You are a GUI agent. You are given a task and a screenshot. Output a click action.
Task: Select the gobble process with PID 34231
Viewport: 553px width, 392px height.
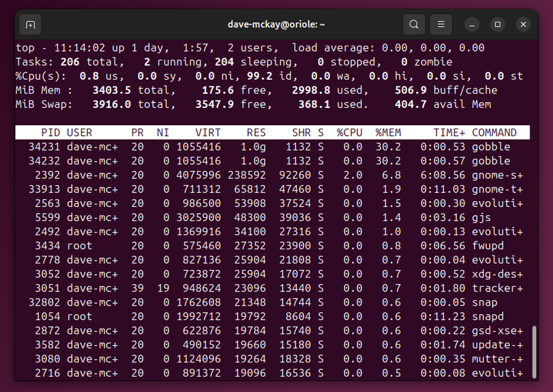[x=268, y=146]
